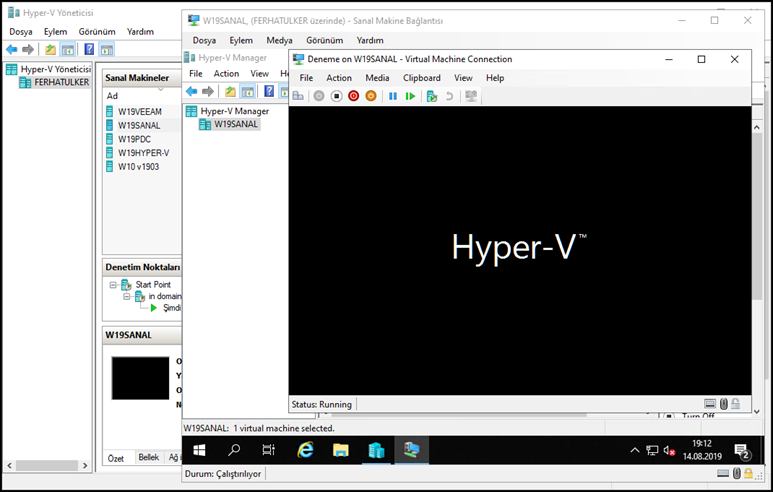This screenshot has width=773, height=492.
Task: Go forward in Hyper-V Yöneticisi toolbar
Action: [x=28, y=49]
